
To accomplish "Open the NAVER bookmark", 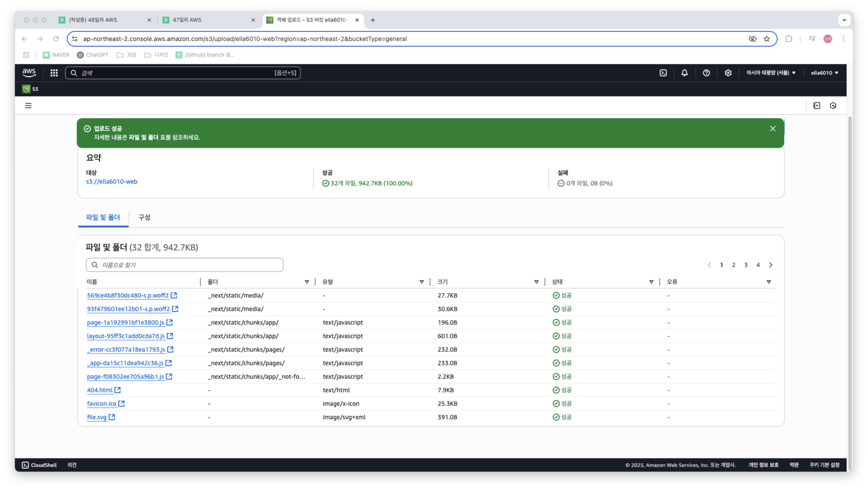I will [x=56, y=55].
